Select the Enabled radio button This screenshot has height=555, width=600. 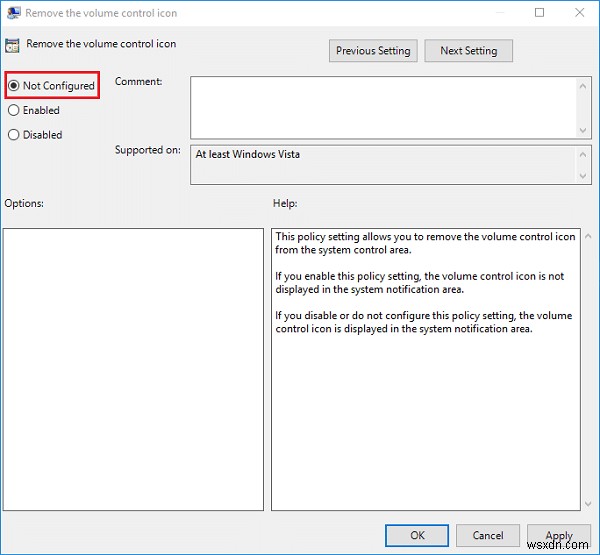(x=14, y=110)
